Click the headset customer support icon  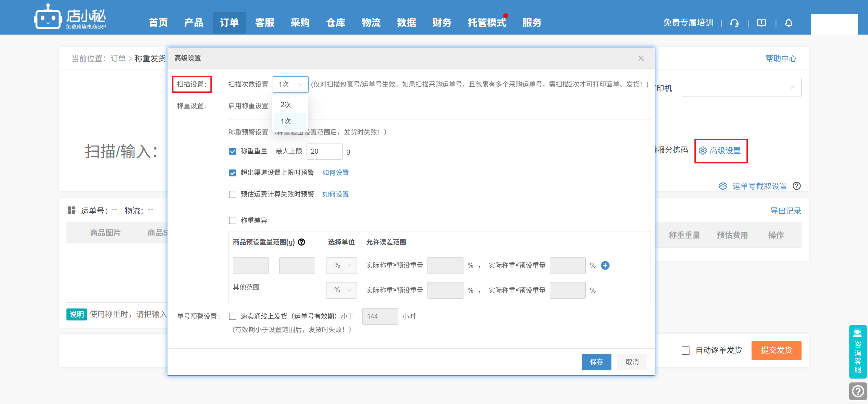[734, 23]
